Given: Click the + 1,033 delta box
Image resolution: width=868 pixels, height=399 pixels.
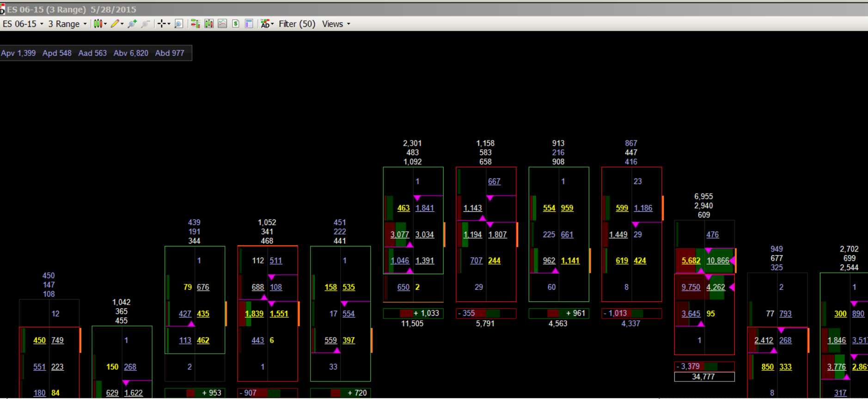Looking at the screenshot, I should coord(413,313).
